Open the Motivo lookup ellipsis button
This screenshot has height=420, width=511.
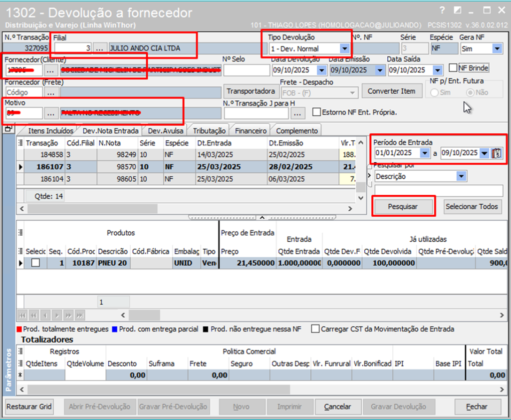[x=51, y=113]
